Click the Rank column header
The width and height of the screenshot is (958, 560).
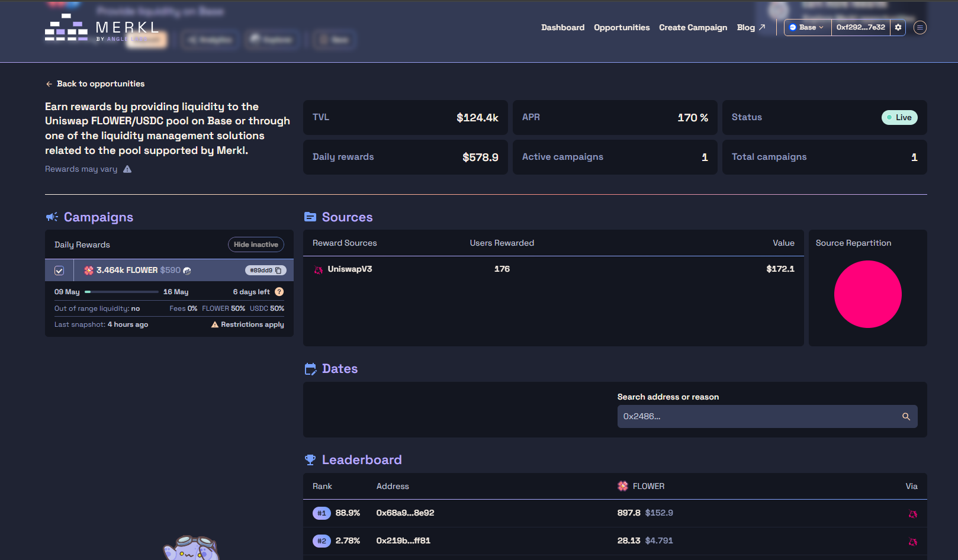tap(322, 486)
